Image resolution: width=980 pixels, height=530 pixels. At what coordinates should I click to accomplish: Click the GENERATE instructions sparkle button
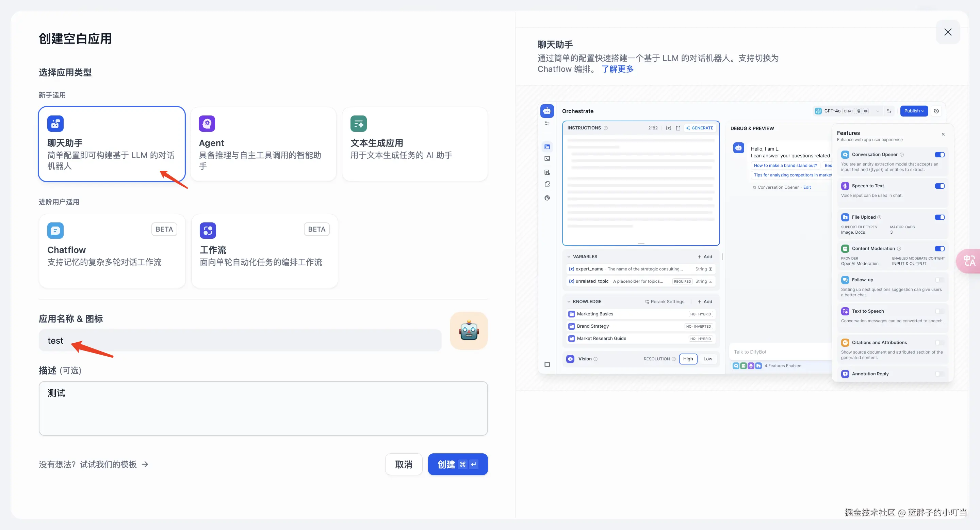(x=699, y=128)
